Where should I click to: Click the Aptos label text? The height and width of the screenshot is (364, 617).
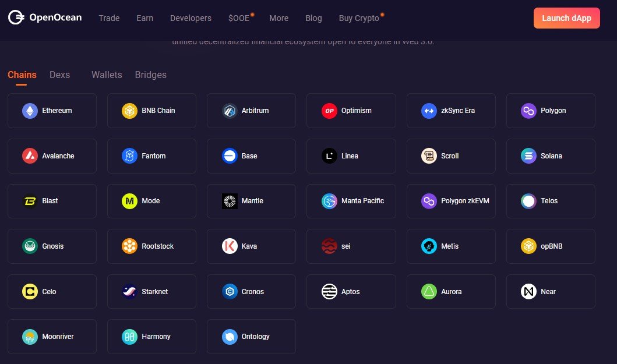pyautogui.click(x=351, y=292)
